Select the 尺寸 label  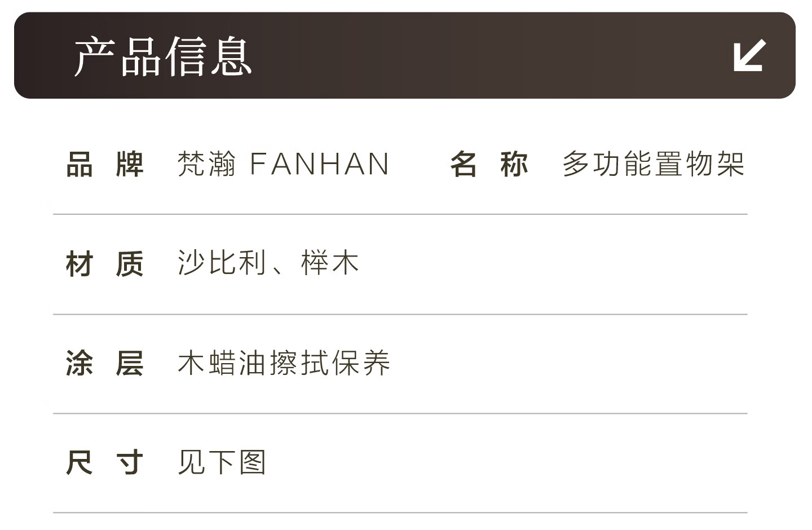pyautogui.click(x=105, y=462)
